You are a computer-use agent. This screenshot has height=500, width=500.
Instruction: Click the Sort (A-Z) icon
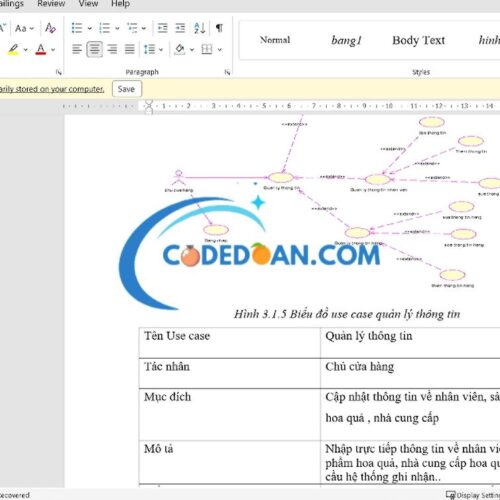(199, 28)
